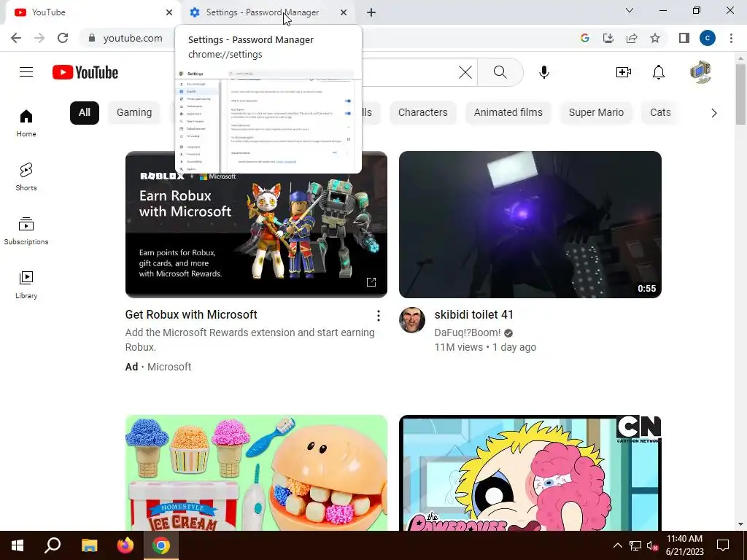Click the magnifier search button

[x=500, y=72]
